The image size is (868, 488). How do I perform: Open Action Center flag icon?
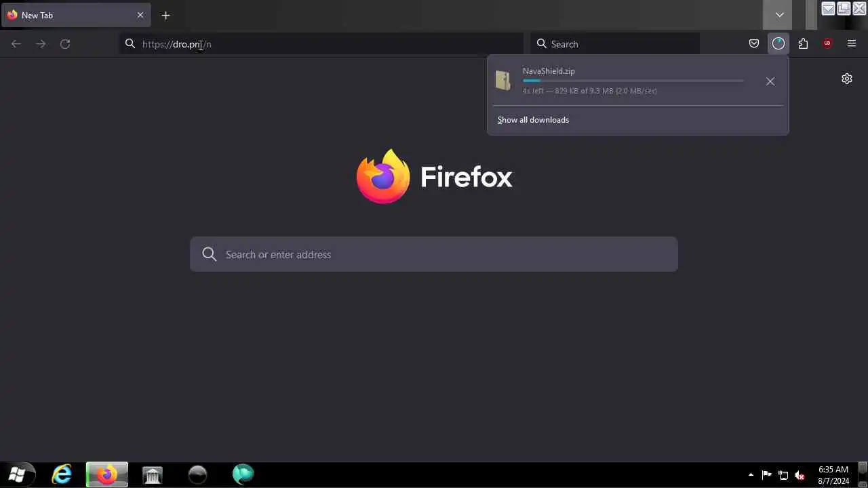coord(767,475)
